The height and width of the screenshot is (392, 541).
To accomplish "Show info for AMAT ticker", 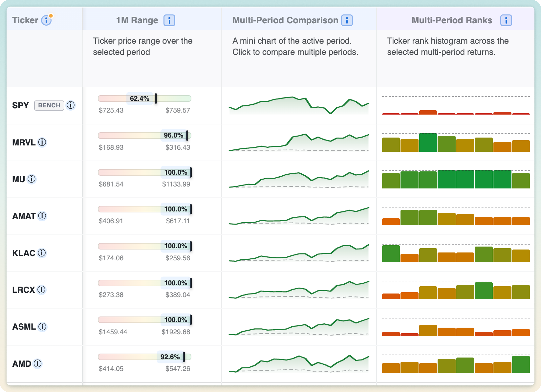I will [x=42, y=216].
